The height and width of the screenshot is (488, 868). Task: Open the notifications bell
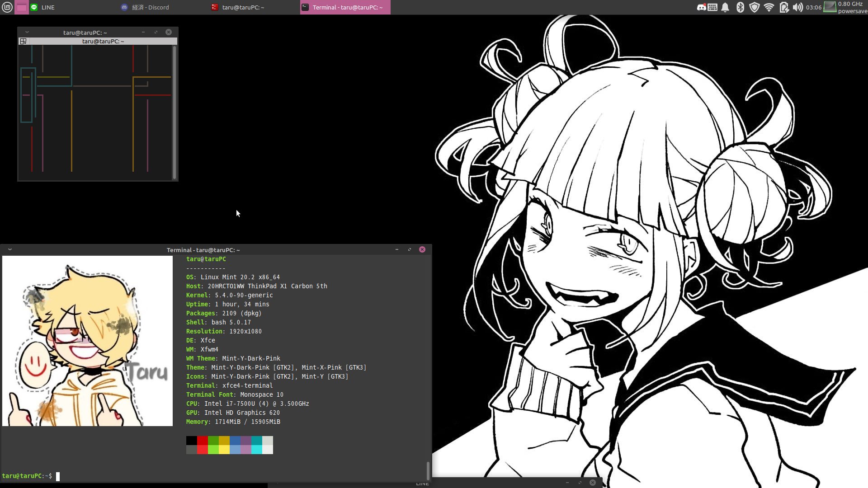(x=725, y=7)
